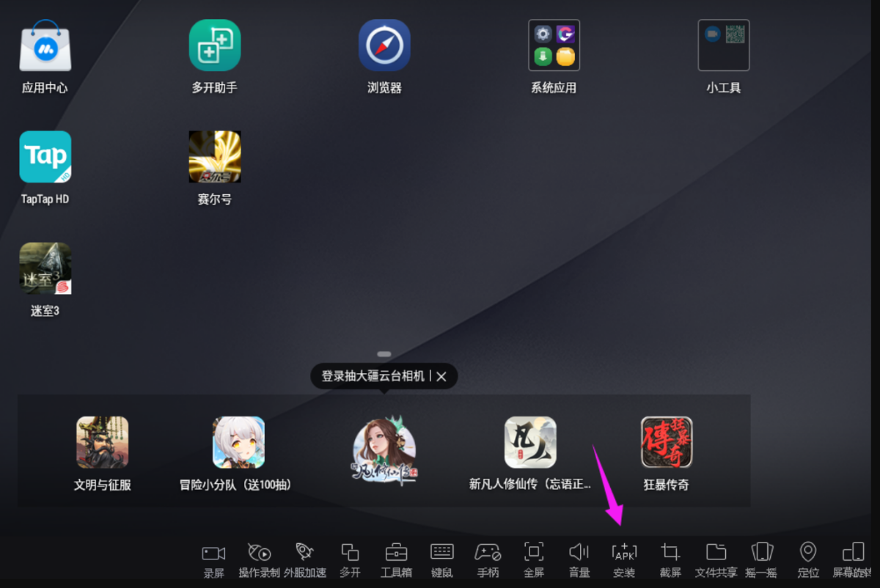Open the center 凡人修仙传 character game icon
The image size is (880, 588).
click(384, 449)
